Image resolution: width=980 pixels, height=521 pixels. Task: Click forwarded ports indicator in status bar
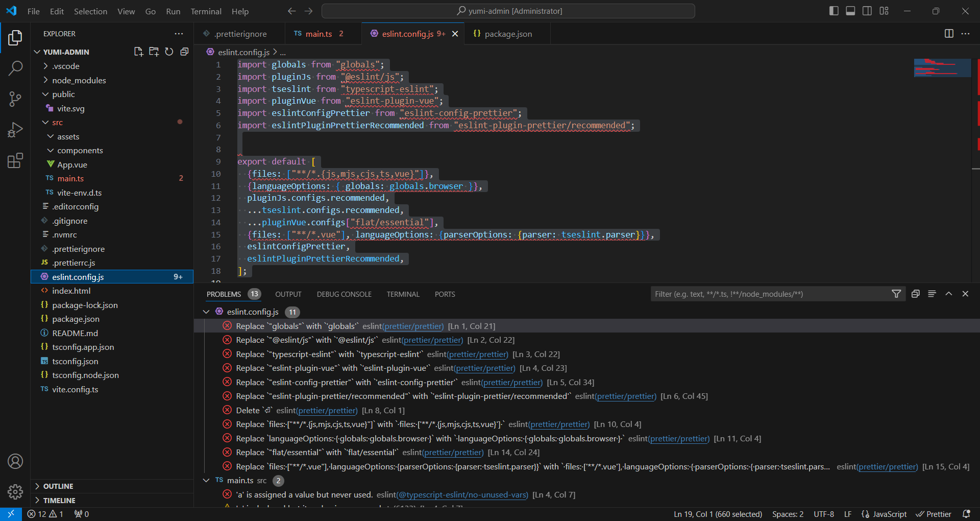coord(82,514)
